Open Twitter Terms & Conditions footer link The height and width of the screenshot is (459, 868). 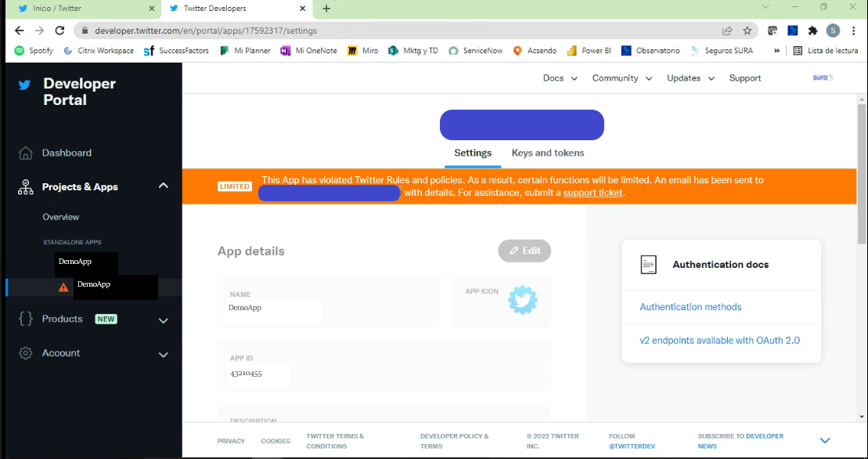coord(335,441)
